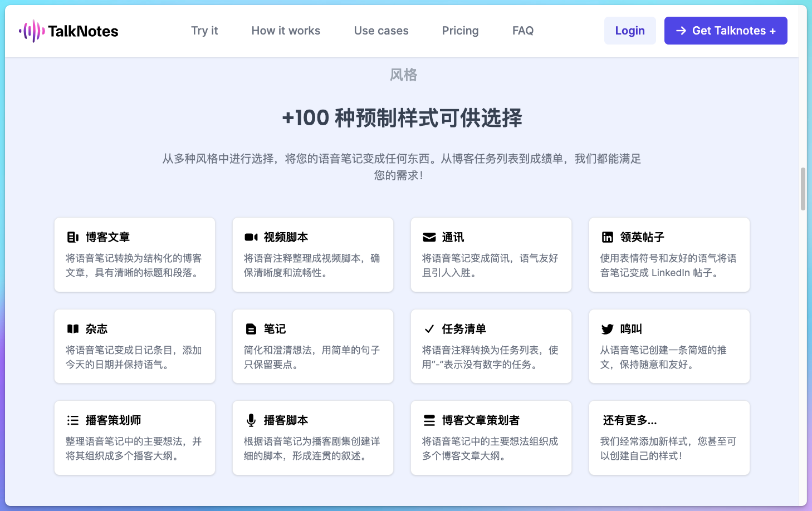Click the 视频脚本 video camera icon

pyautogui.click(x=251, y=237)
